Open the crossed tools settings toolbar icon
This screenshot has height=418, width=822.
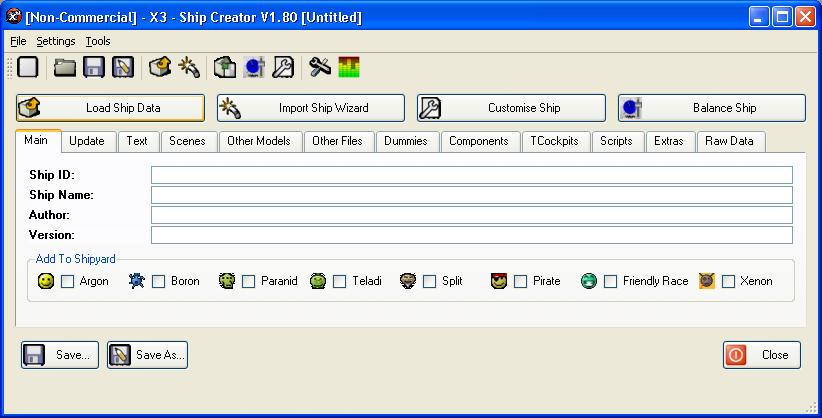point(320,68)
